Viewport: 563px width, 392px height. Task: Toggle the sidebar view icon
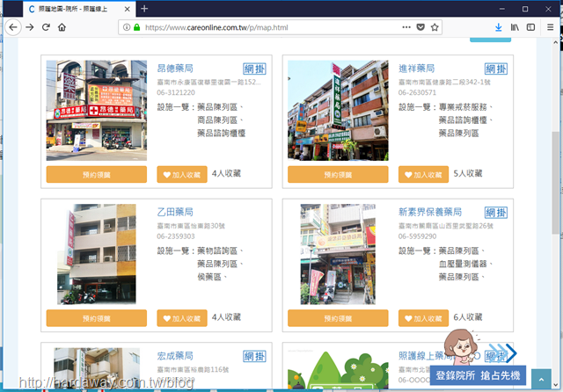530,27
